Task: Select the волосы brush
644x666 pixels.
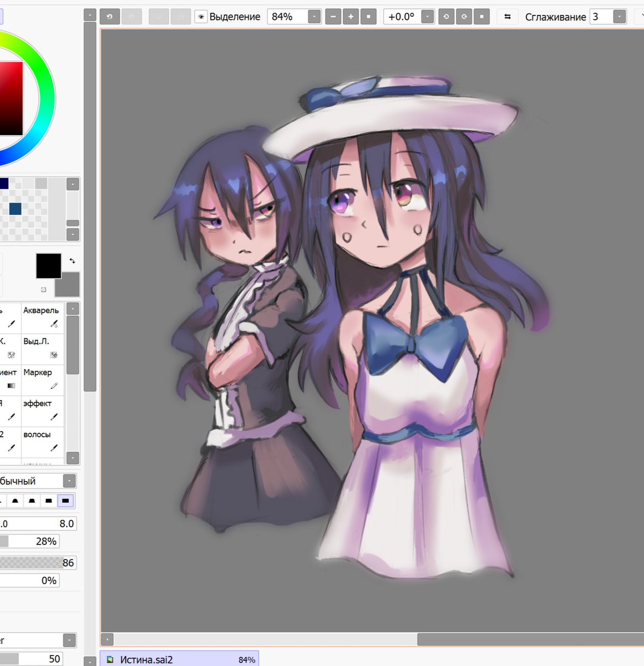Action: coord(43,442)
